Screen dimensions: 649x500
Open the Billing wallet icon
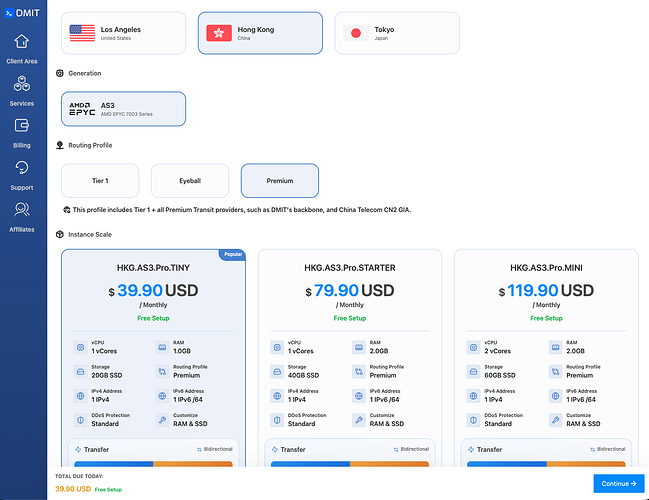point(22,125)
